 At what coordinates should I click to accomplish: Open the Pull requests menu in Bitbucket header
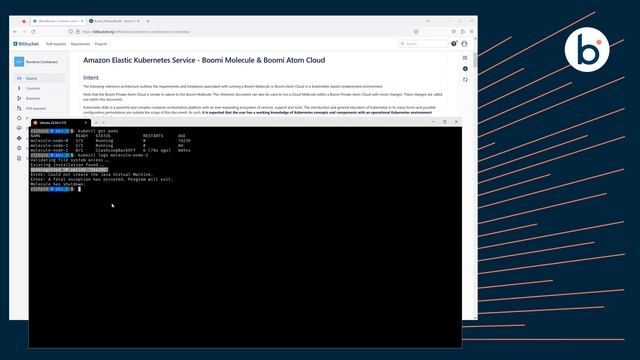coord(56,44)
